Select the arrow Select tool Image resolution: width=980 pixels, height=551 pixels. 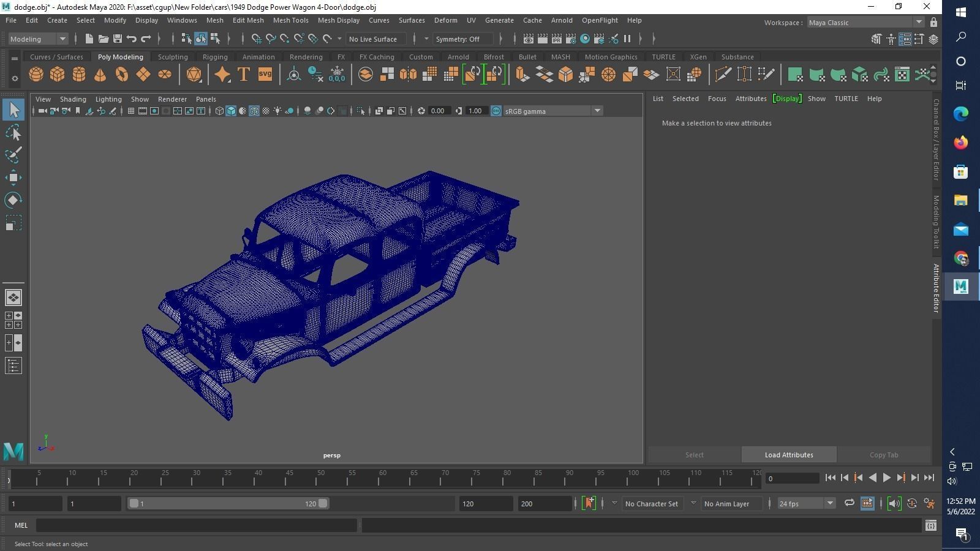pyautogui.click(x=13, y=110)
